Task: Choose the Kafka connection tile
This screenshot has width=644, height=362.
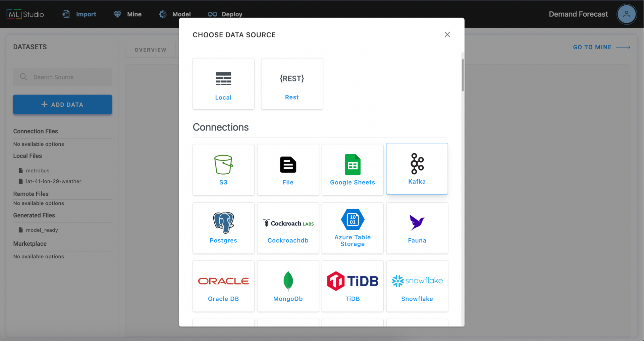Action: click(x=417, y=169)
